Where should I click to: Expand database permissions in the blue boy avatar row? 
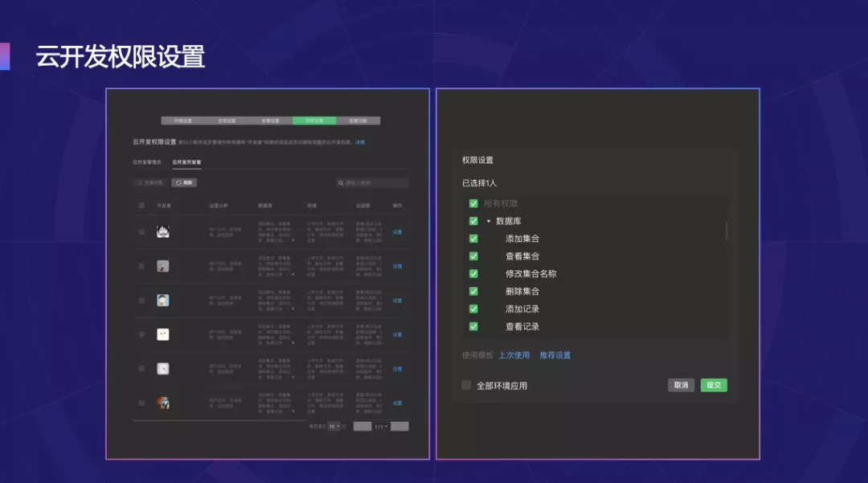click(293, 309)
